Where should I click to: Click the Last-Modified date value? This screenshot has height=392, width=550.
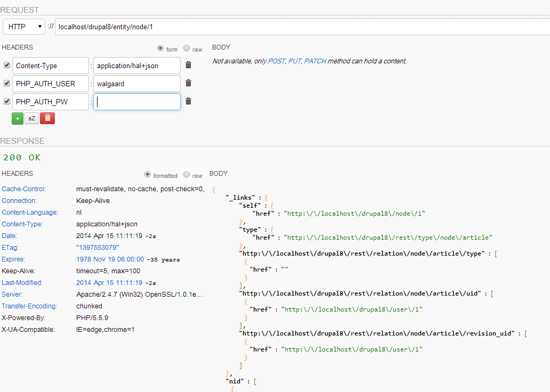tap(109, 283)
